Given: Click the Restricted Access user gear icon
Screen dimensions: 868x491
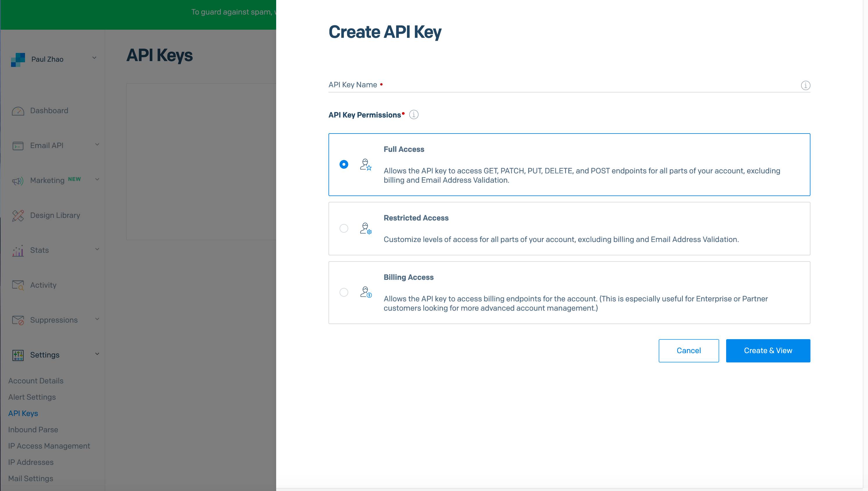Looking at the screenshot, I should [x=365, y=228].
